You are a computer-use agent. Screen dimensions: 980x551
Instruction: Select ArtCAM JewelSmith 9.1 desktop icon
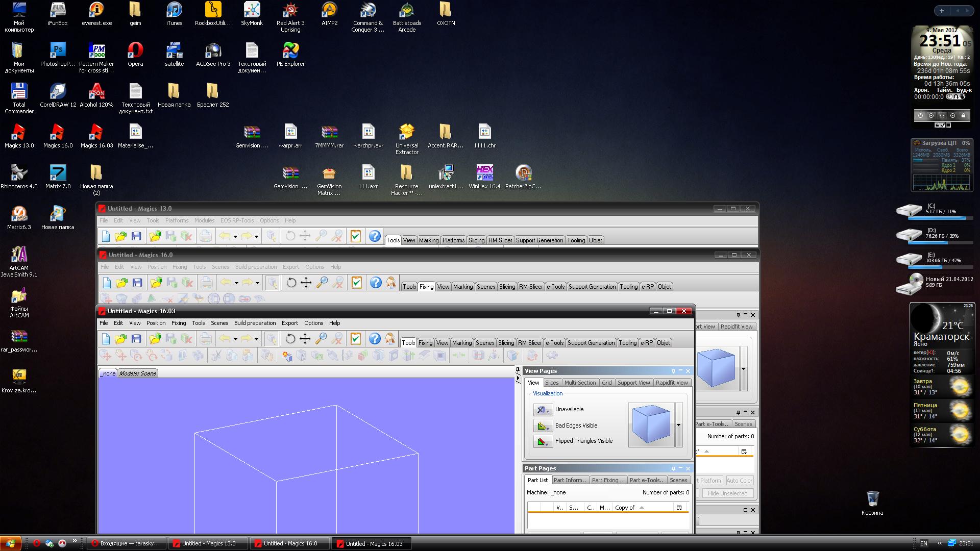tap(19, 262)
